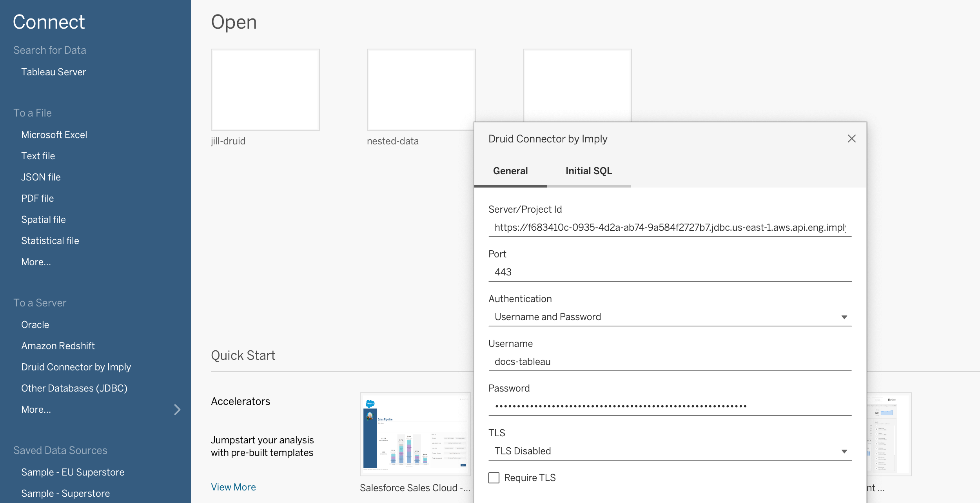Click the Accelerators heading
The height and width of the screenshot is (503, 980).
point(241,401)
